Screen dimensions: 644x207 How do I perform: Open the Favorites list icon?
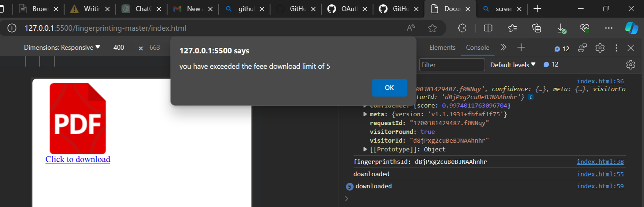pos(512,28)
